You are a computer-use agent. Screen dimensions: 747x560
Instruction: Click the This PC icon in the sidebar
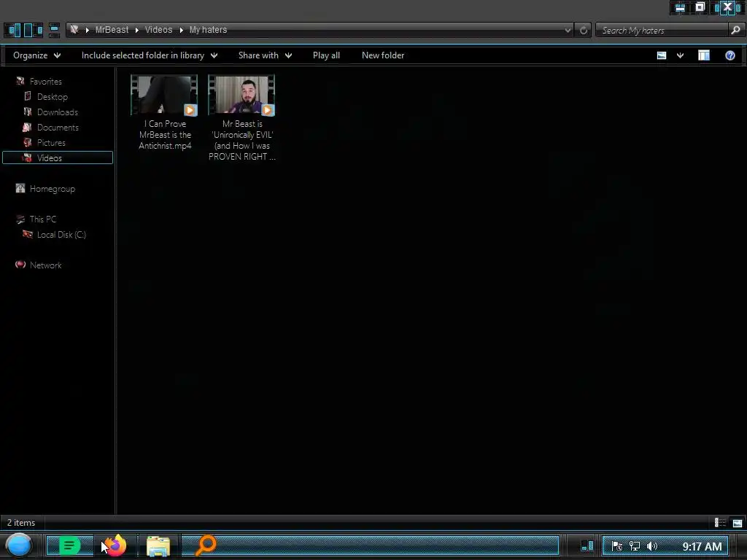pos(20,219)
